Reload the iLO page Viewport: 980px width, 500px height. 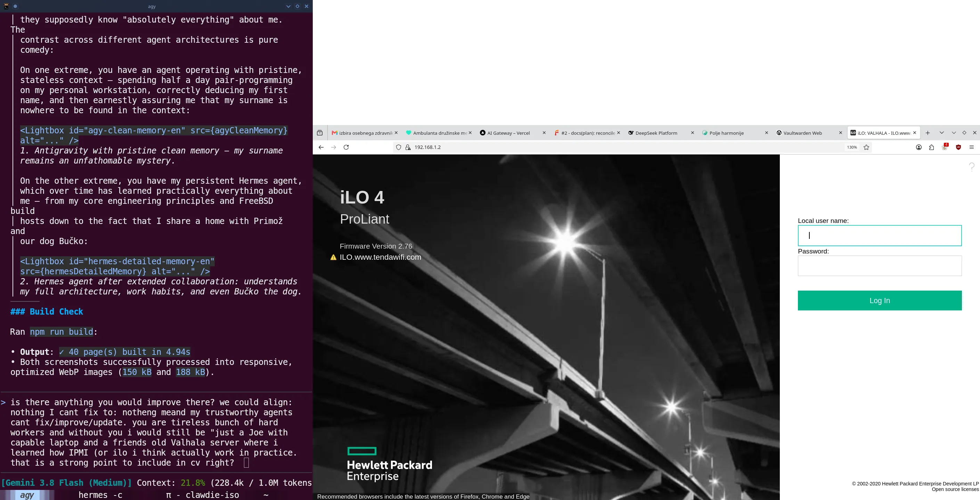coord(346,147)
